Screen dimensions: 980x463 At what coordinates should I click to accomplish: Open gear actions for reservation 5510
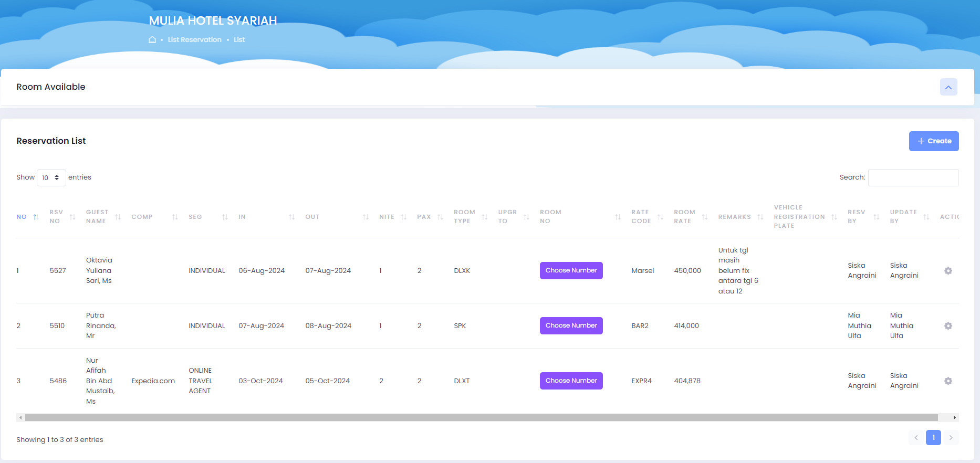(948, 326)
